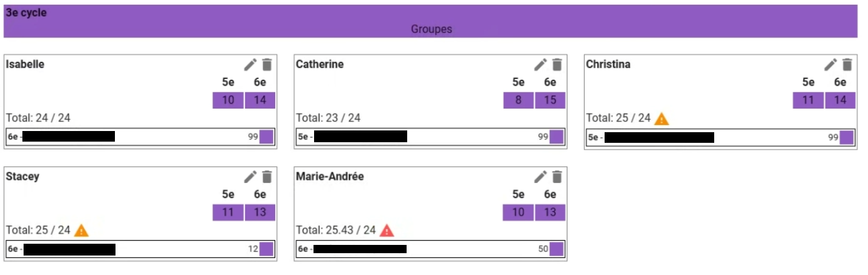Viewport: 868px width, 275px height.
Task: Edit Isabelle's group with the pencil icon
Action: (x=250, y=64)
